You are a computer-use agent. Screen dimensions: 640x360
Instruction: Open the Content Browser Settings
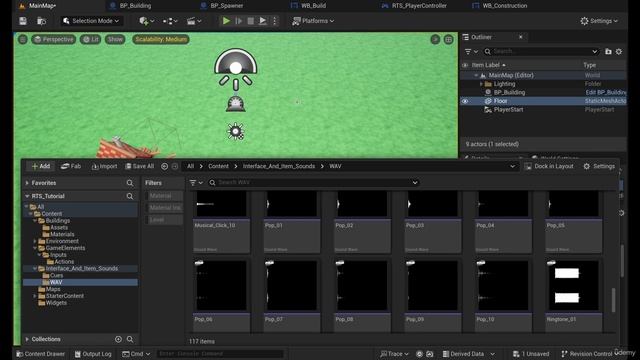tap(599, 166)
